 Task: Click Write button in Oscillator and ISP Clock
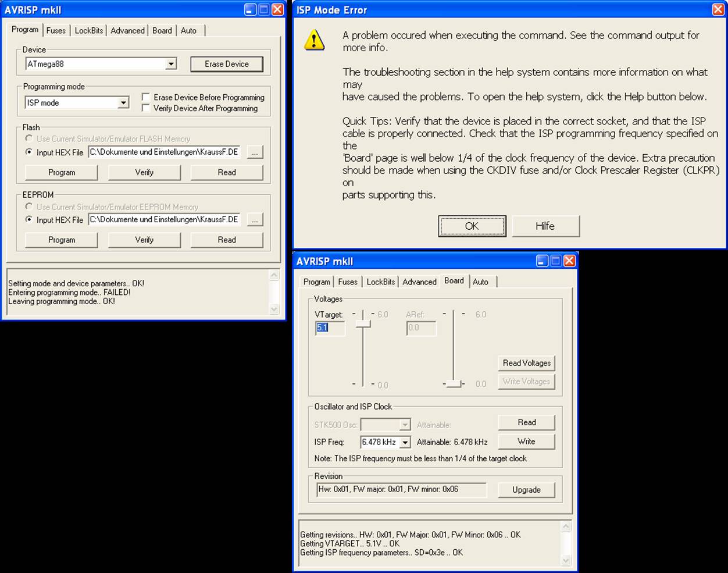click(527, 442)
